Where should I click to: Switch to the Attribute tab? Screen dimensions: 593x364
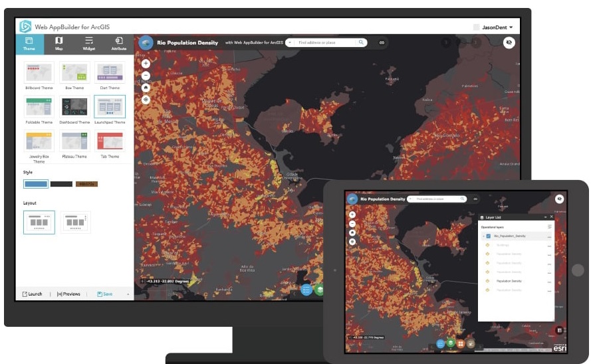(119, 44)
